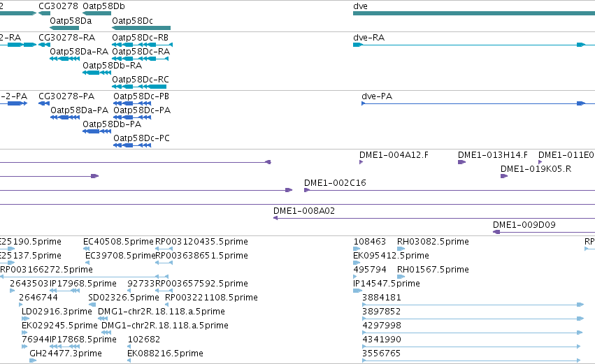Pick protein label 'Oatp58Dc-PC'

point(141,138)
